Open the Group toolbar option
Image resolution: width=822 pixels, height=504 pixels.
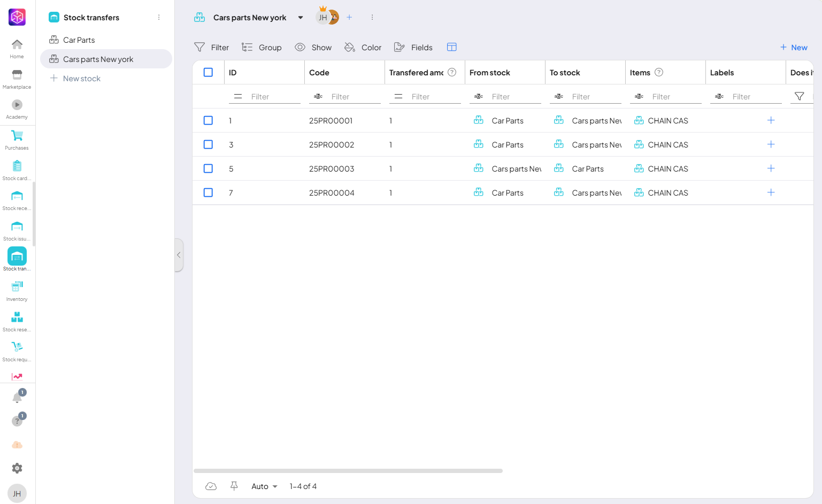point(262,48)
